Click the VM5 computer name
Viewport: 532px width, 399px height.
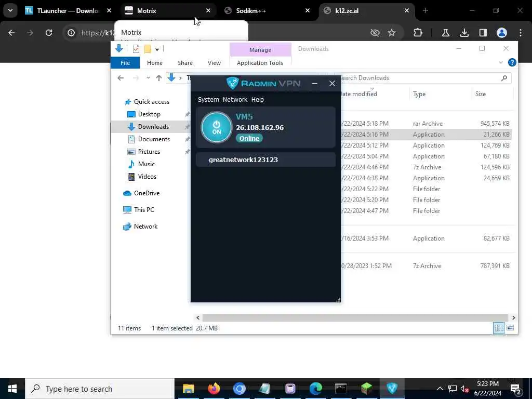click(x=244, y=117)
